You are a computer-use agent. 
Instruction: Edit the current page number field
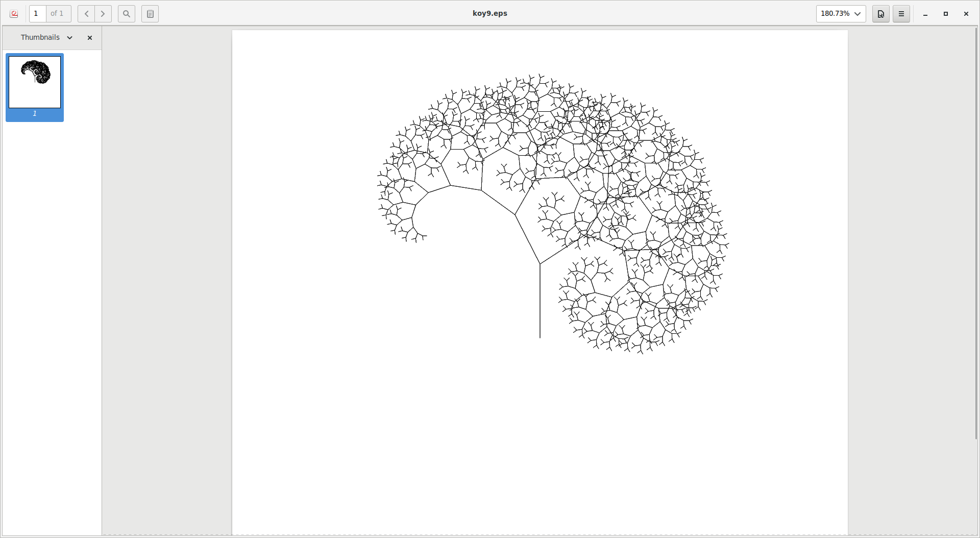point(38,14)
